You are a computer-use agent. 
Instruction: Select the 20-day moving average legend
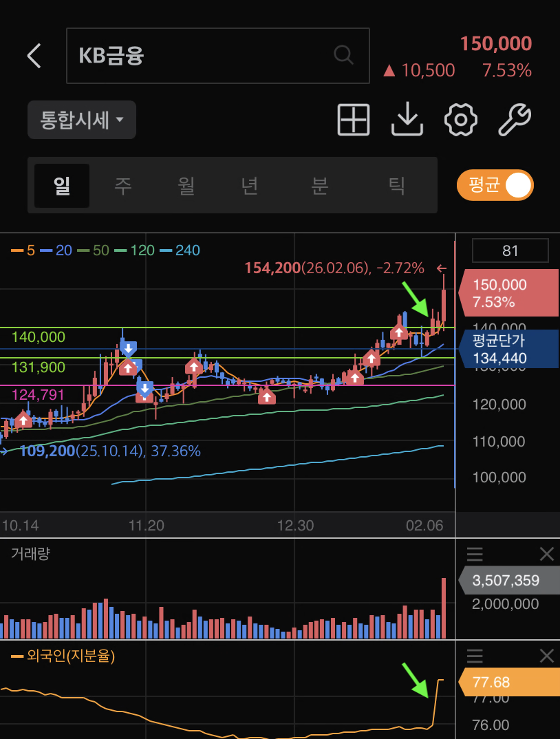pos(56,250)
